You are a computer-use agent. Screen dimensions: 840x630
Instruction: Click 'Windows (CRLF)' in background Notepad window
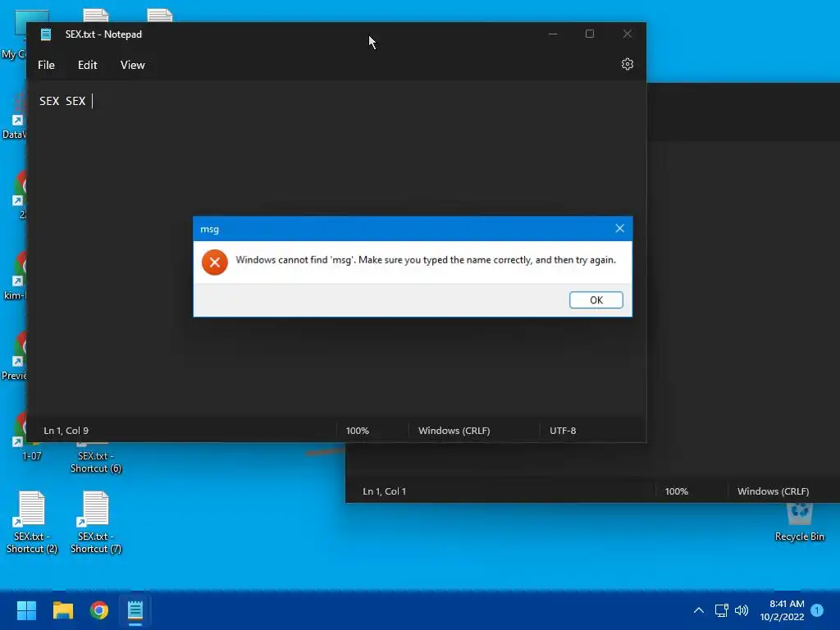click(773, 491)
